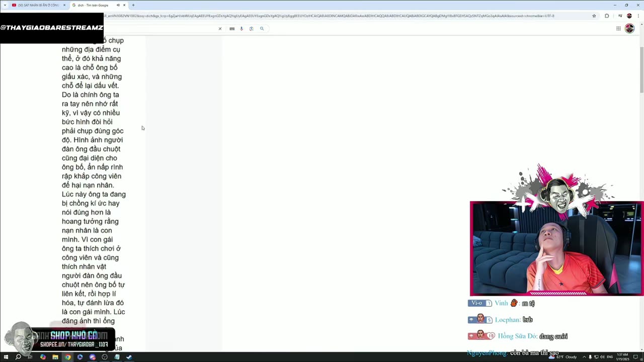Click the Locphan chat message 'brb'
This screenshot has width=644, height=362.
click(527, 320)
